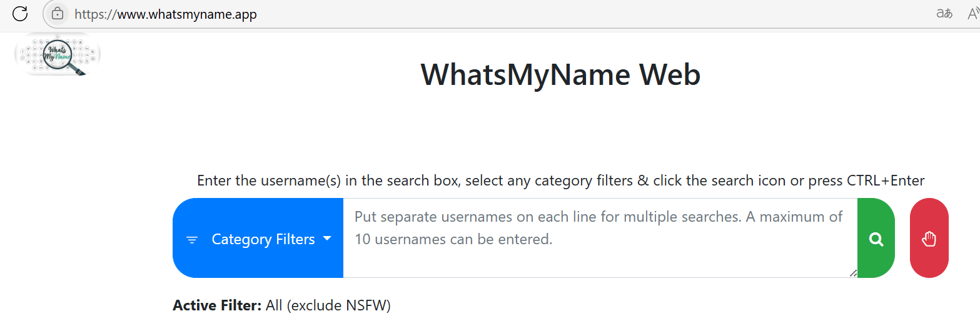Click the textarea resize handle corner

tap(853, 273)
